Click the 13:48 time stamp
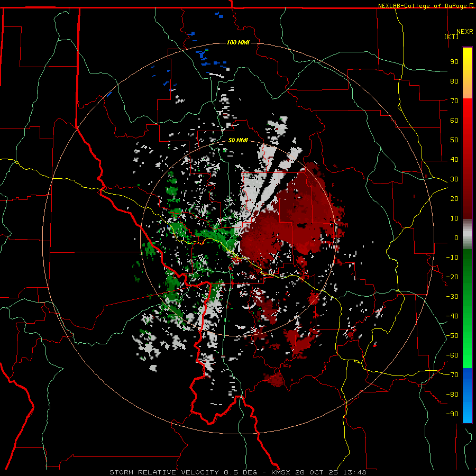The height and width of the screenshot is (476, 476). 355,472
